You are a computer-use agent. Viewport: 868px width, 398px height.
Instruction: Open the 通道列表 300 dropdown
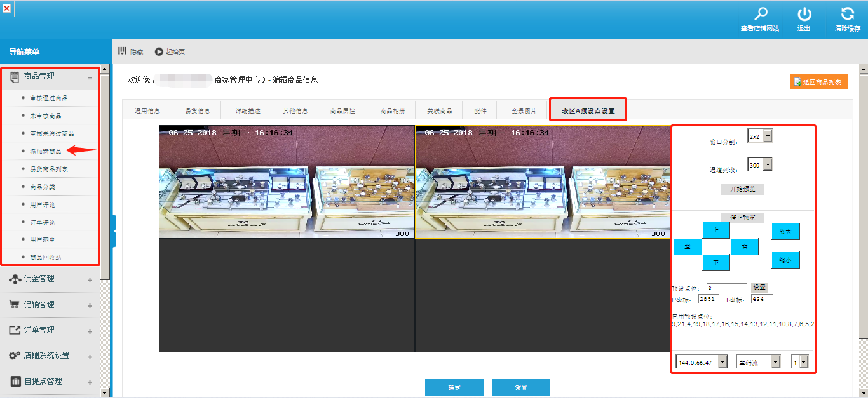click(x=767, y=165)
